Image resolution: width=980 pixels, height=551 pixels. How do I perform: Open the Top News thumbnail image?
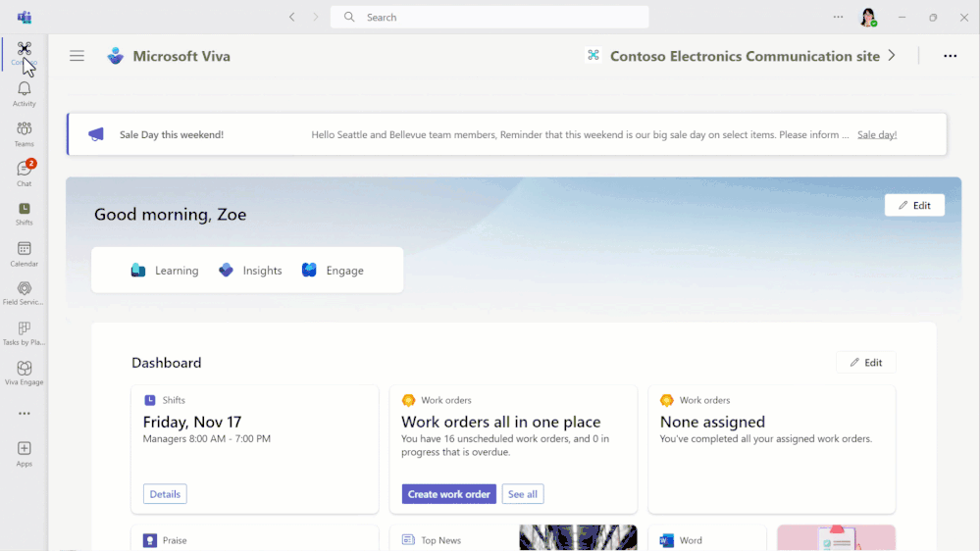click(578, 538)
